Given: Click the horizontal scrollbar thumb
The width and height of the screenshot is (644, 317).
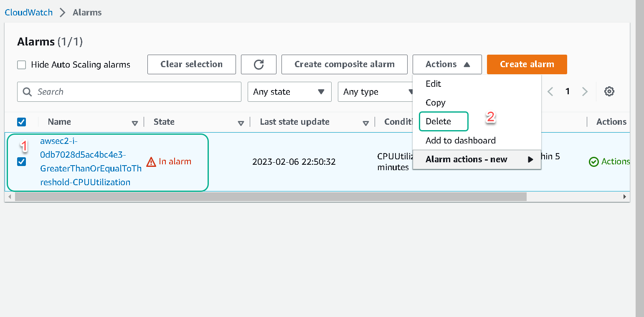Looking at the screenshot, I should tap(271, 196).
